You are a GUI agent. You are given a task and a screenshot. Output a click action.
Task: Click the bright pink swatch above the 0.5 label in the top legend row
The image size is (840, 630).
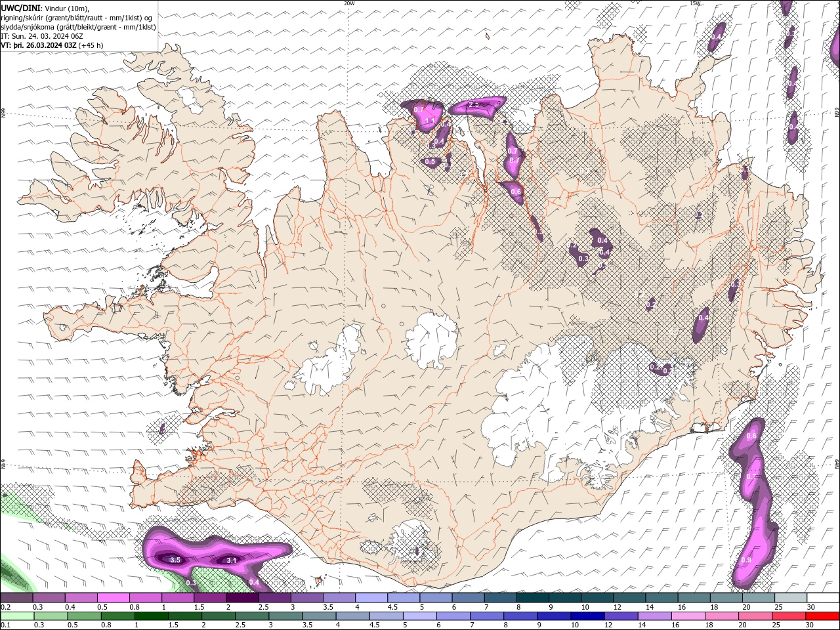[x=113, y=598]
